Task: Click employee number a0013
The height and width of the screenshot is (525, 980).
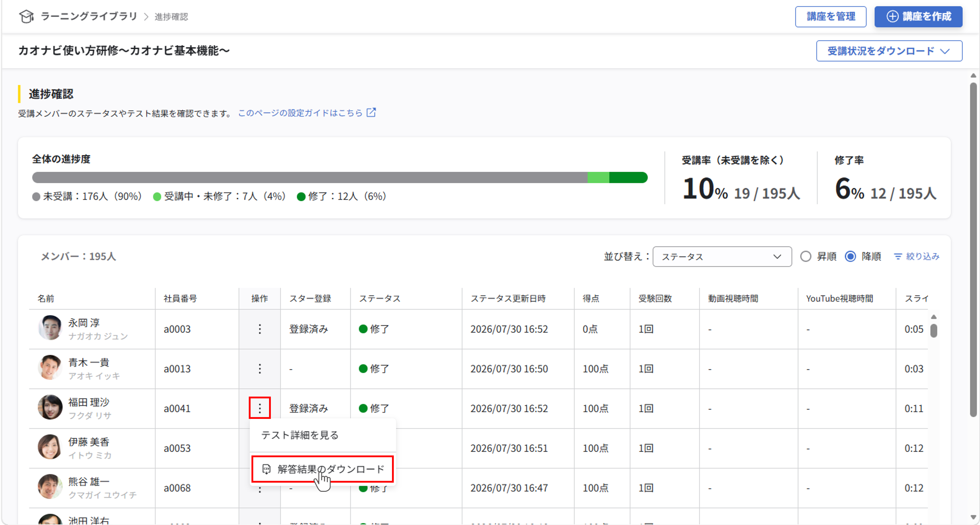Action: point(177,369)
